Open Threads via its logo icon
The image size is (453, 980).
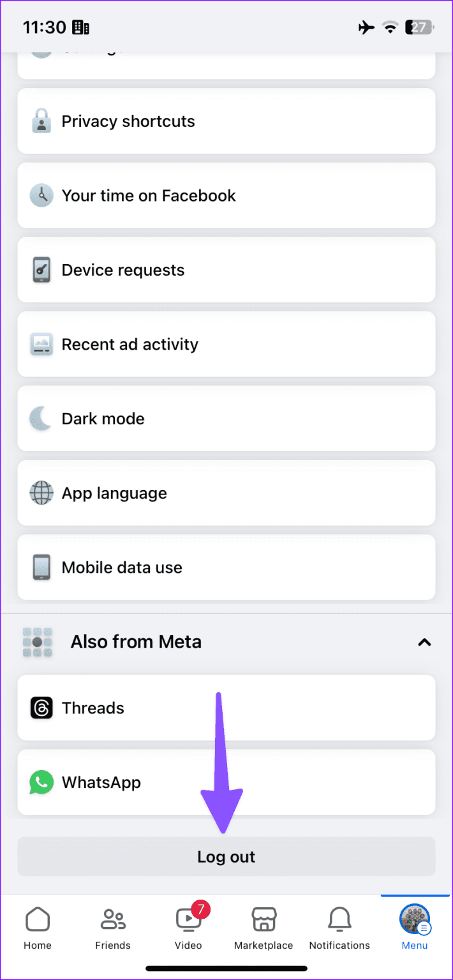pyautogui.click(x=41, y=708)
